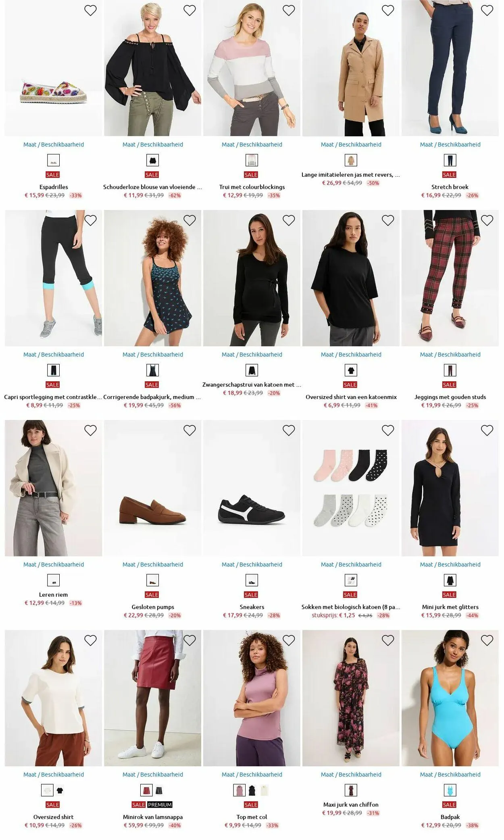Tap wishlist heart on brown pumps
This screenshot has height=840, width=504.
click(x=190, y=430)
